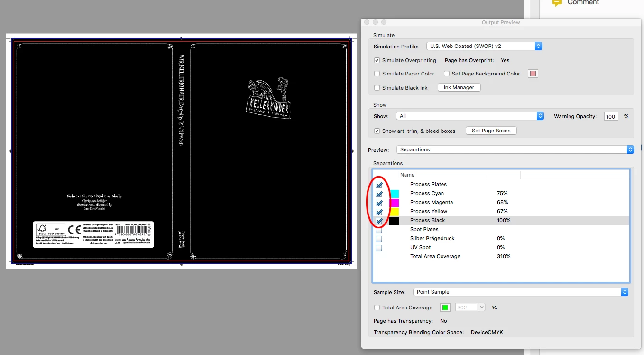Click the yellow color swatch
This screenshot has width=644, height=355.
coord(394,212)
